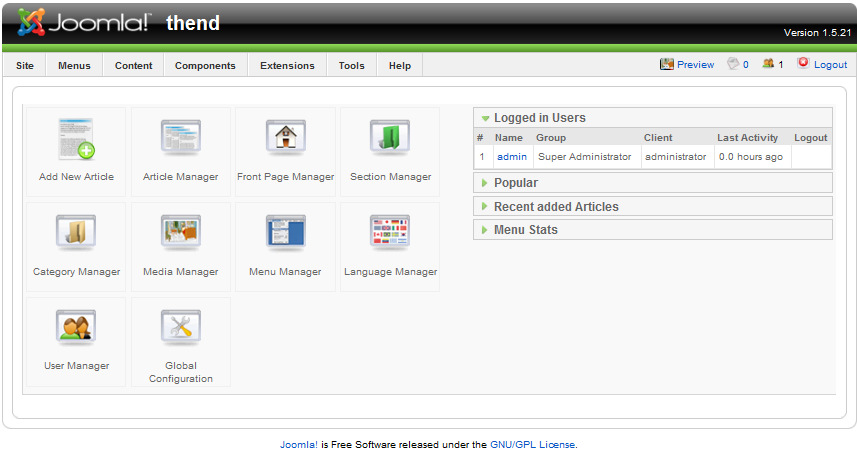Select the administrator client cell

coord(676,157)
